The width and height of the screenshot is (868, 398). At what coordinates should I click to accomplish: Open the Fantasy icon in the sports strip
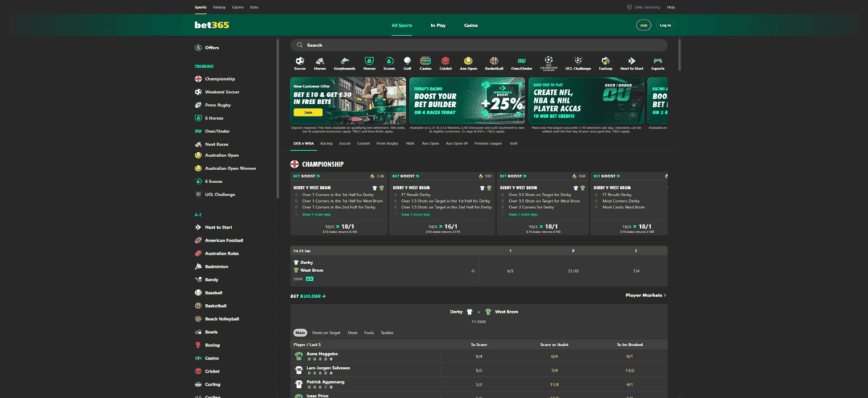605,64
